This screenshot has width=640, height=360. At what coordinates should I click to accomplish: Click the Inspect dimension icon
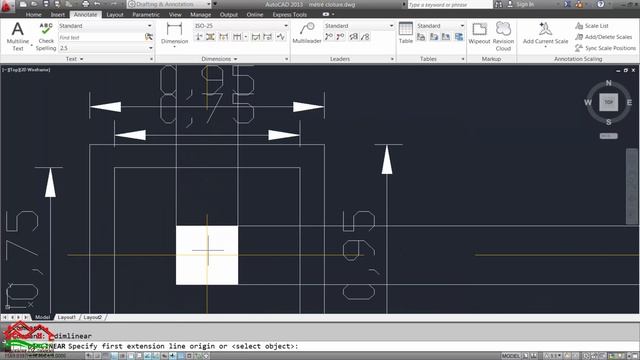[x=256, y=37]
